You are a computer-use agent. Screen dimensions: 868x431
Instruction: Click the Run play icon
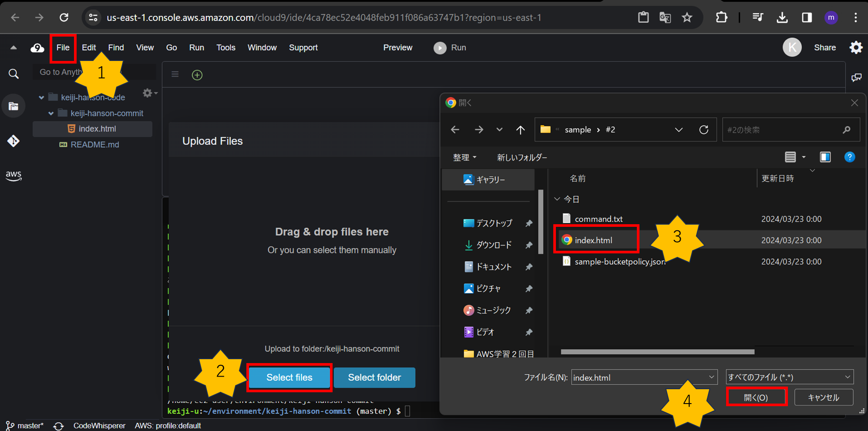click(440, 48)
